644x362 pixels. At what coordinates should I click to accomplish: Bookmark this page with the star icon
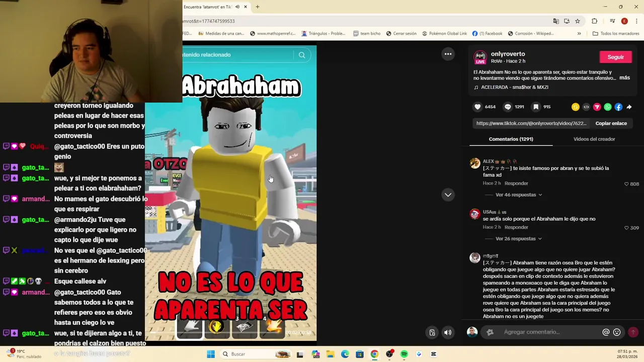(578, 21)
